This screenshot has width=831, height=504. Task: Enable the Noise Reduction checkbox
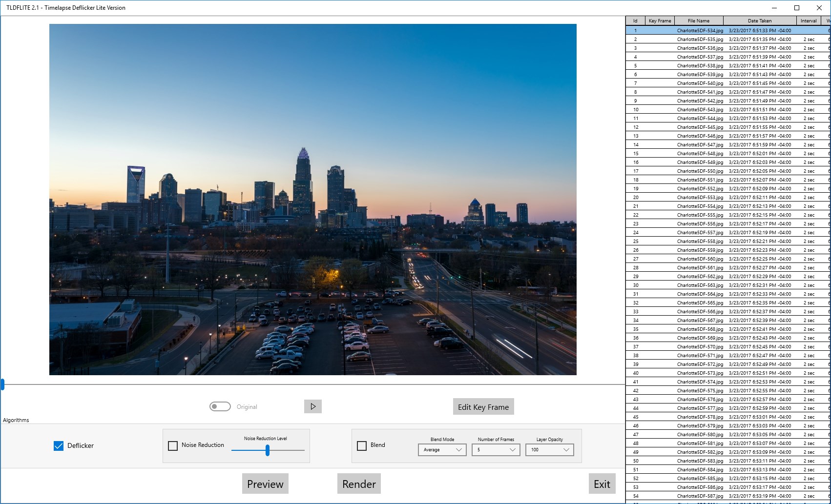[173, 445]
